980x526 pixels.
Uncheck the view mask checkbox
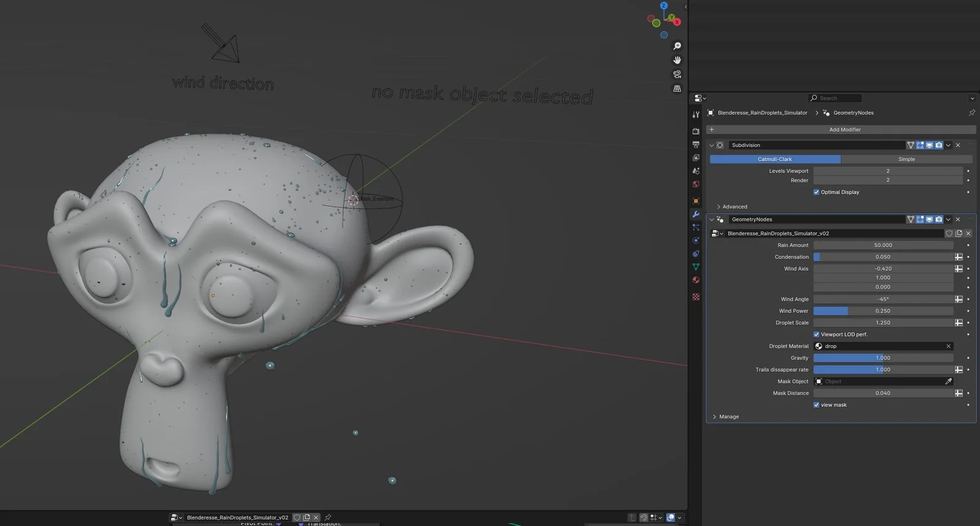816,405
